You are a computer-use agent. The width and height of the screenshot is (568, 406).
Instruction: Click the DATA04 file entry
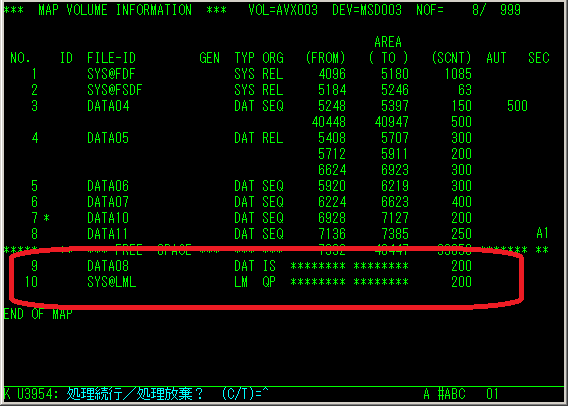[x=108, y=106]
